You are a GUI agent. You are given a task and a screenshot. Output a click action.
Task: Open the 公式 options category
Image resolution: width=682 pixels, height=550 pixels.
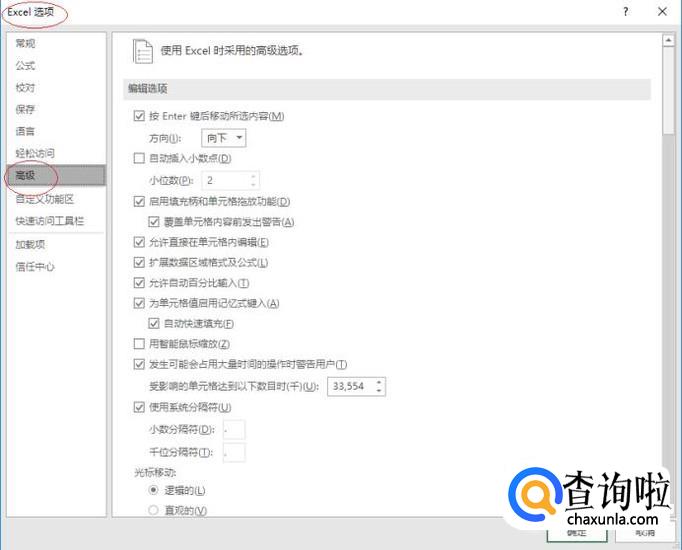(x=25, y=66)
